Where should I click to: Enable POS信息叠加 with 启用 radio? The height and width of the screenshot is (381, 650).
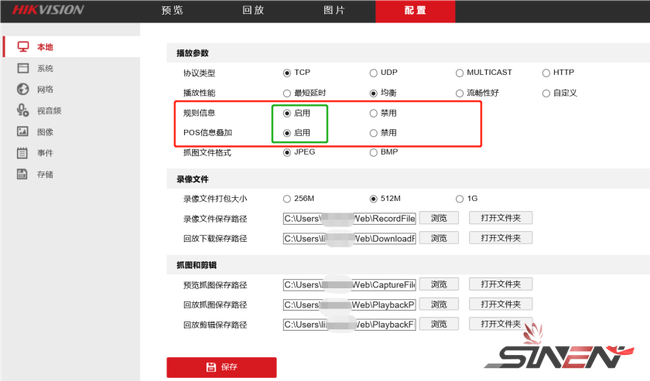(x=287, y=133)
